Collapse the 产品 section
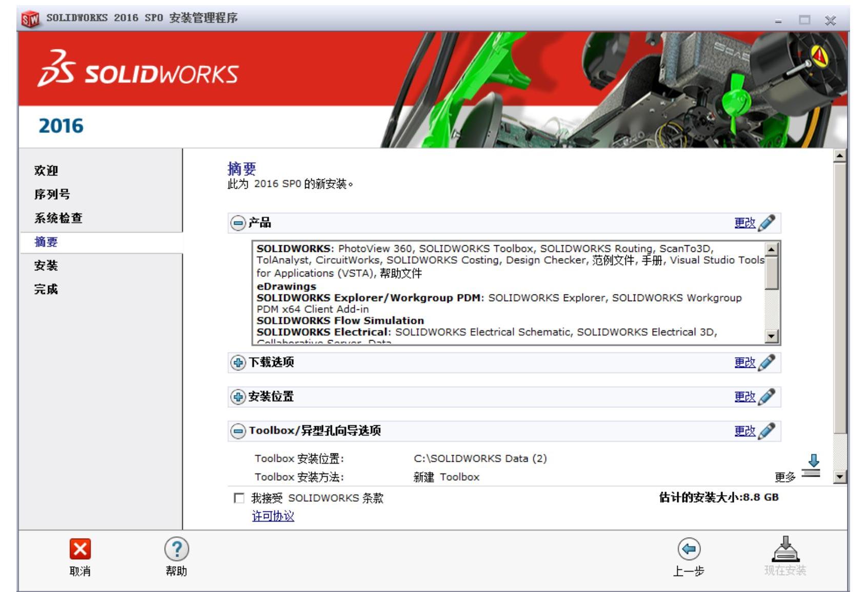This screenshot has height=592, width=868. 238,223
